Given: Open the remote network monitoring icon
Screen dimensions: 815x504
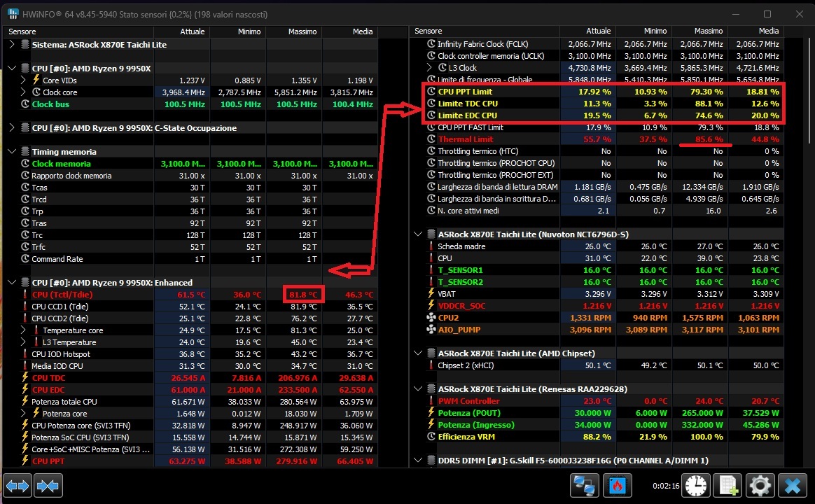Looking at the screenshot, I should pyautogui.click(x=584, y=486).
